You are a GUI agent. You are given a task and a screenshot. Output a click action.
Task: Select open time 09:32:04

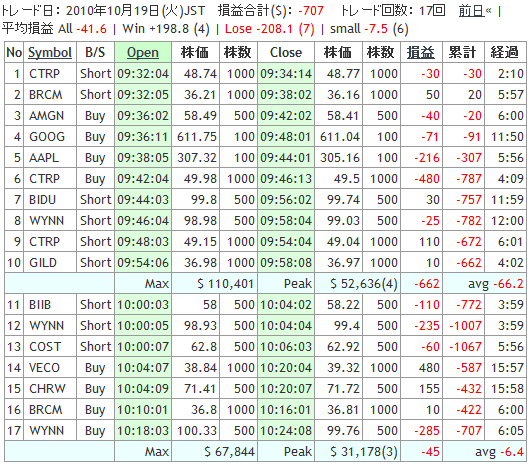143,74
